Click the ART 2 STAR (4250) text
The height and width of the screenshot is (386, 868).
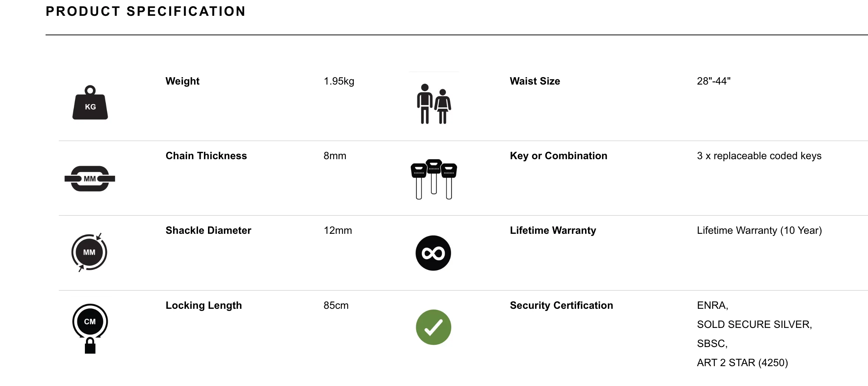[742, 363]
